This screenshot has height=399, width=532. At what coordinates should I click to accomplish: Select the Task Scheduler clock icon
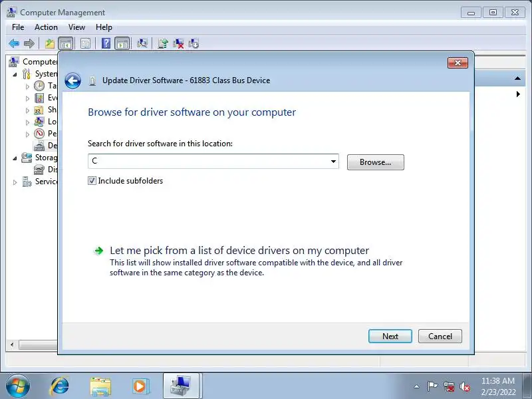tap(39, 86)
